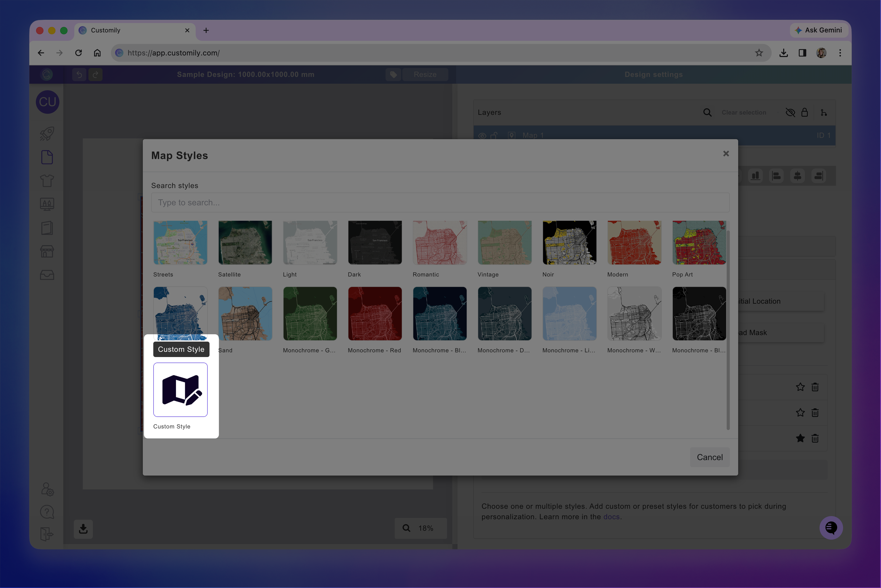Click Clear selection in Layers panel

(x=744, y=112)
